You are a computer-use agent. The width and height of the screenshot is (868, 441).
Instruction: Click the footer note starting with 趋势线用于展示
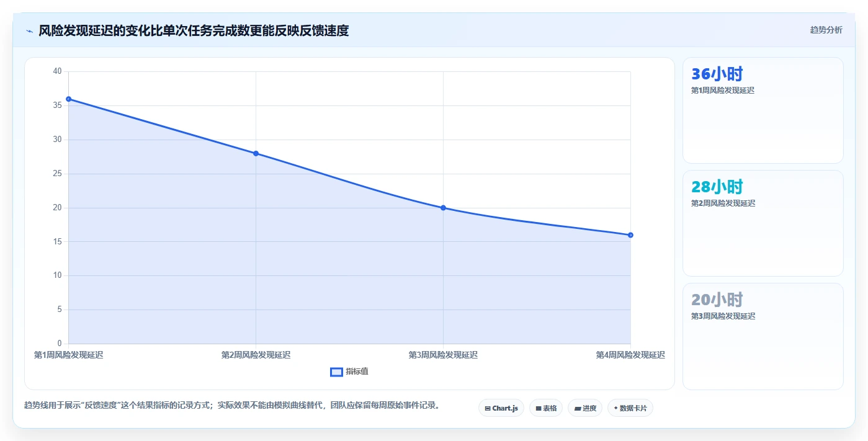click(x=233, y=406)
